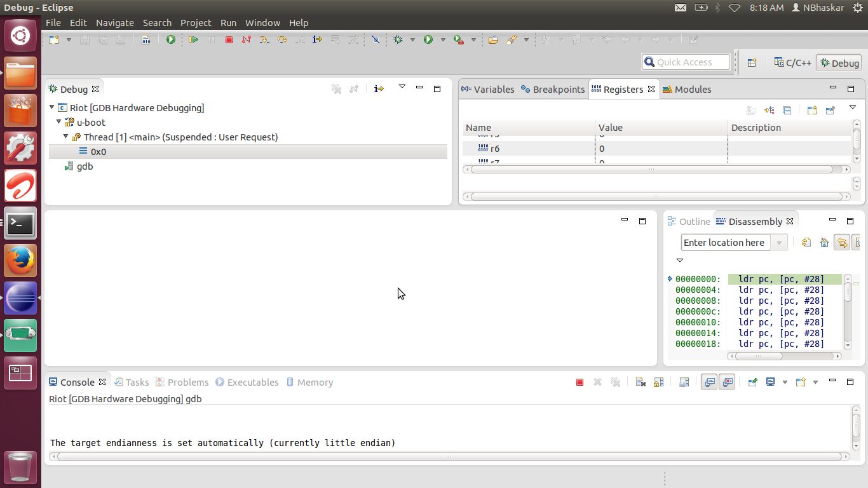Open the Run menu
Viewport: 868px width, 488px height.
click(x=228, y=23)
